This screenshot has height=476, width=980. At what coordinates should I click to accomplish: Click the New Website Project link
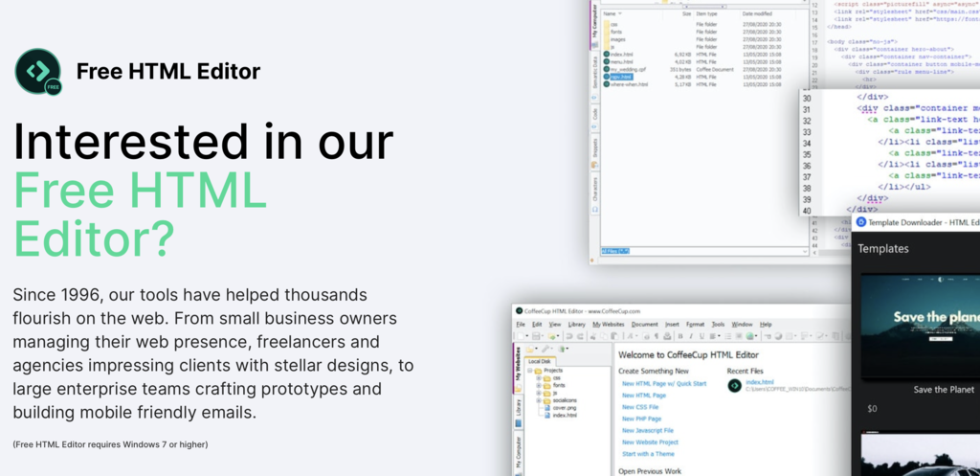point(651,442)
